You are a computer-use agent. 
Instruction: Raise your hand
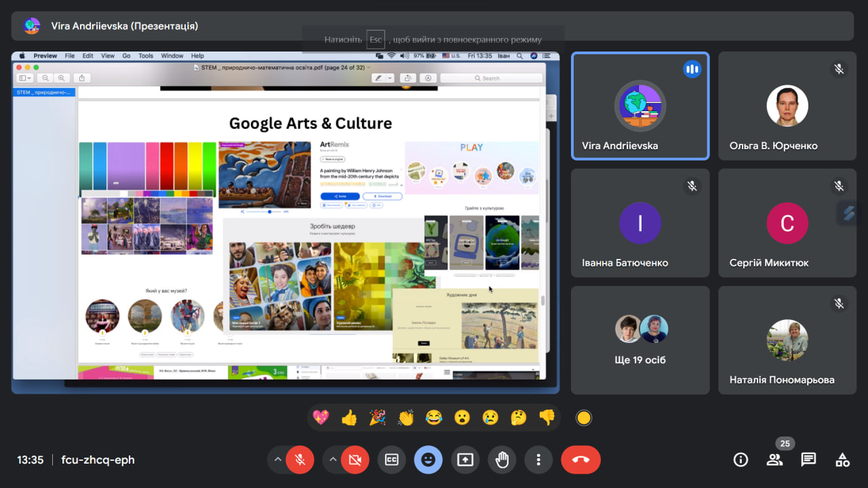coord(502,460)
